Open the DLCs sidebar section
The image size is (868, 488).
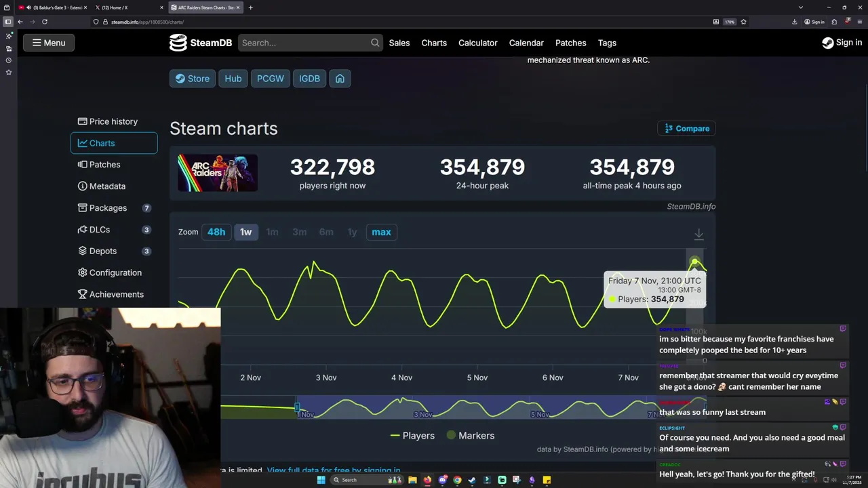coord(114,230)
